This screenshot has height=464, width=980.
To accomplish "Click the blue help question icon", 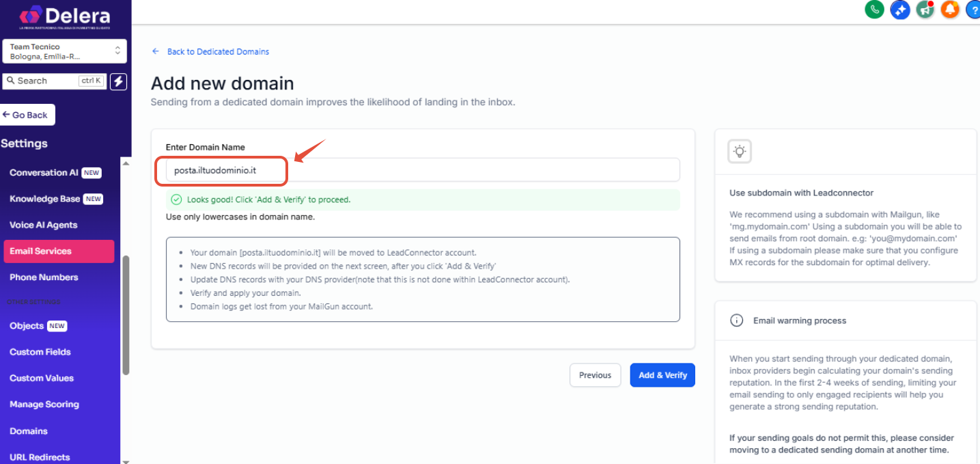I will click(x=973, y=9).
